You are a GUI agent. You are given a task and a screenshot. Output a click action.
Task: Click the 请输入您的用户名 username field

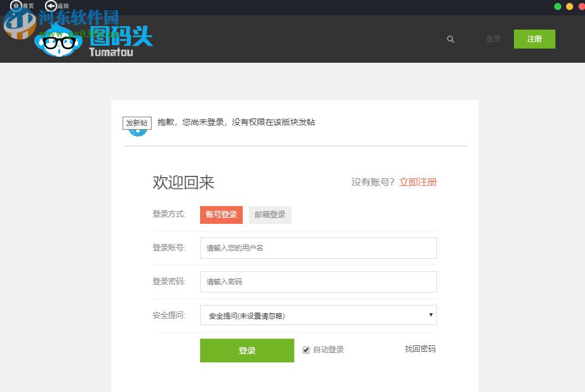(x=319, y=248)
